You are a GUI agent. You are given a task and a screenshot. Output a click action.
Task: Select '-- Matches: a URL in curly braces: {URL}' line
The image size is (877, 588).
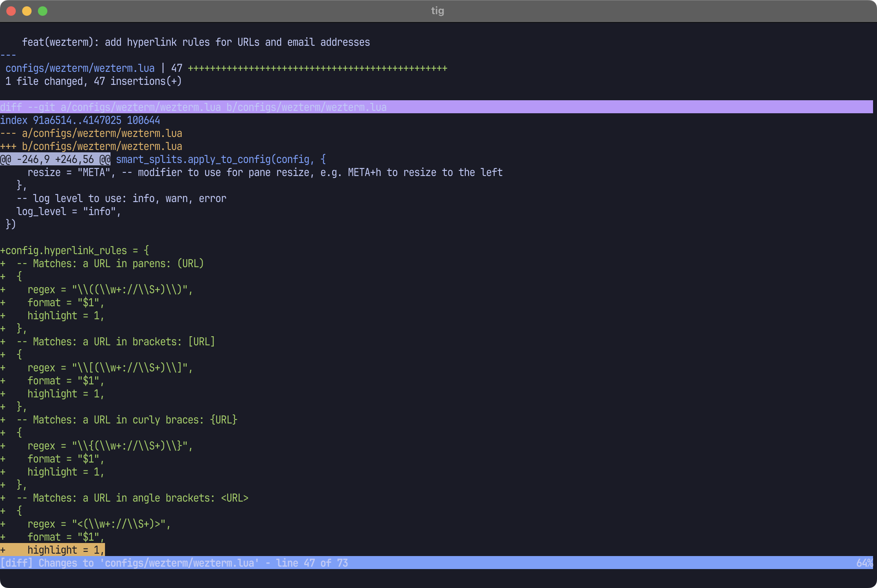(118, 420)
